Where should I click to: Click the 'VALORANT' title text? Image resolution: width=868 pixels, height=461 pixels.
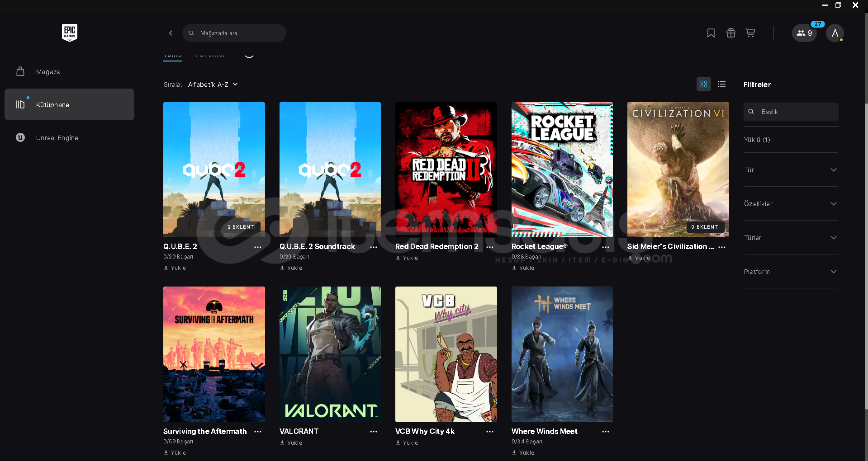(x=299, y=431)
